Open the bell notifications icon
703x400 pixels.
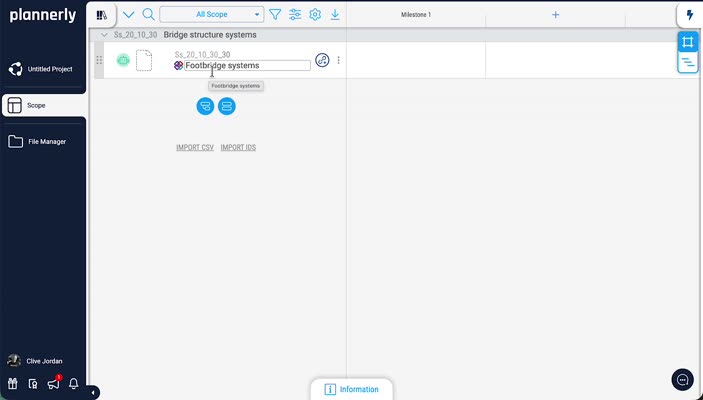(x=74, y=384)
